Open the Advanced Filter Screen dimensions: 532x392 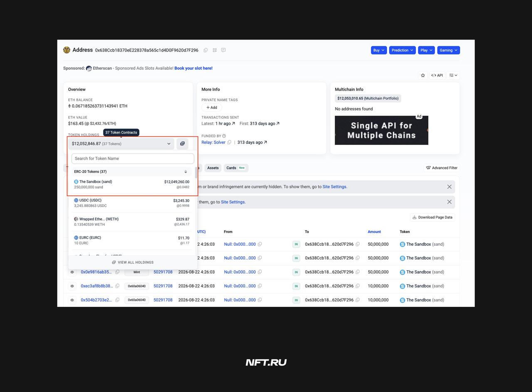click(442, 168)
